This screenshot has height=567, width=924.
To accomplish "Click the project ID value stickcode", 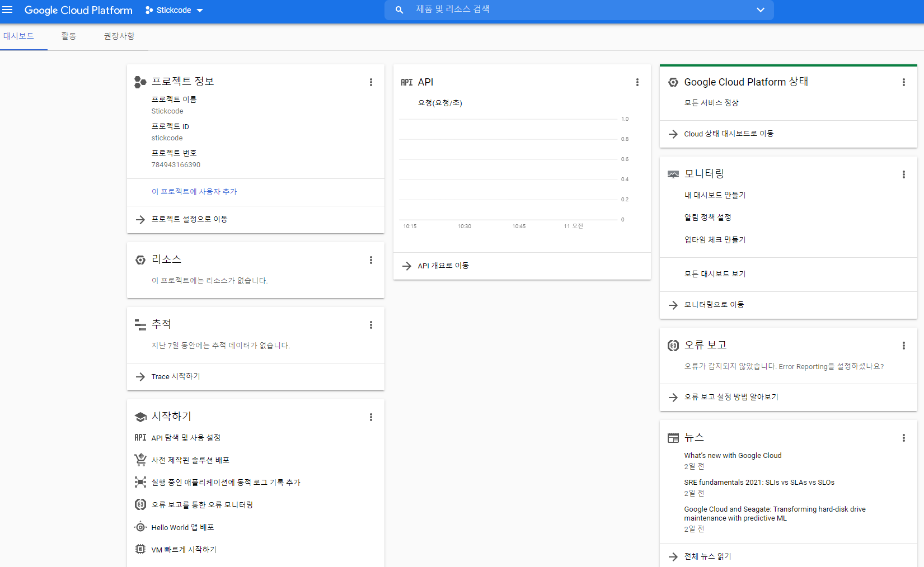I will [167, 138].
